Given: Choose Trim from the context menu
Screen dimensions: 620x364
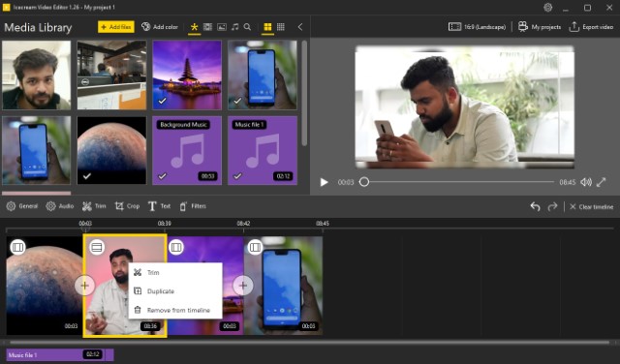Looking at the screenshot, I should [175, 272].
